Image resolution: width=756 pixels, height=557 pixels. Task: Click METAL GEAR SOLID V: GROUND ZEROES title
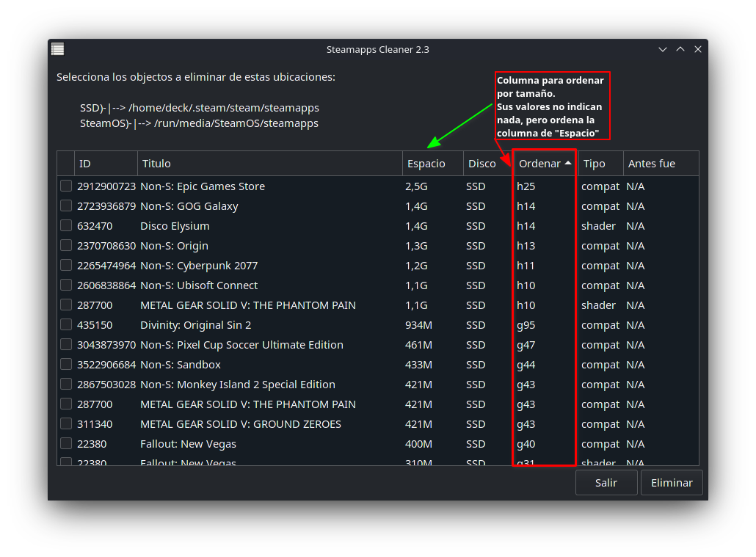pos(241,424)
